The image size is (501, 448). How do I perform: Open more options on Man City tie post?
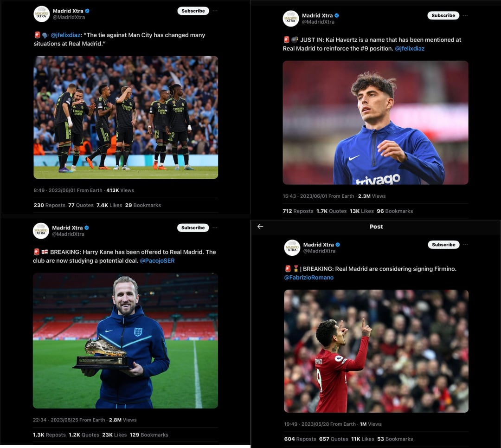(215, 11)
